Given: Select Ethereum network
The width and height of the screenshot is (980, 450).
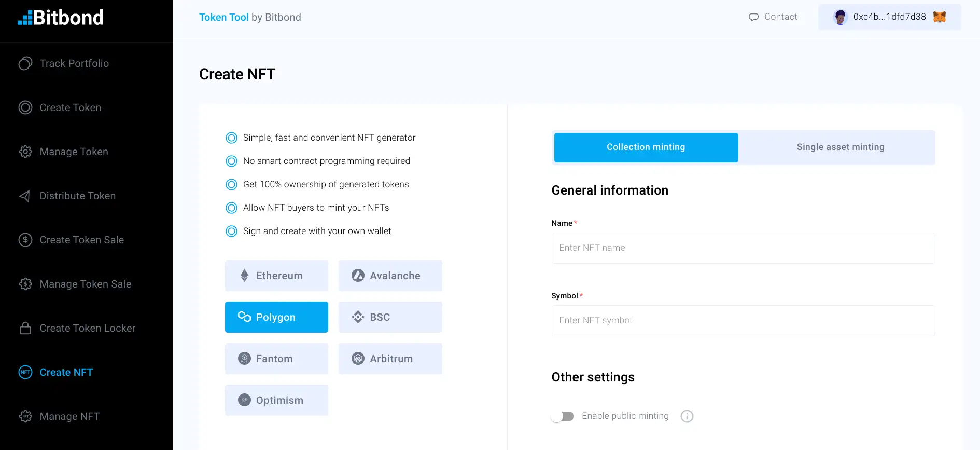Looking at the screenshot, I should click(276, 276).
